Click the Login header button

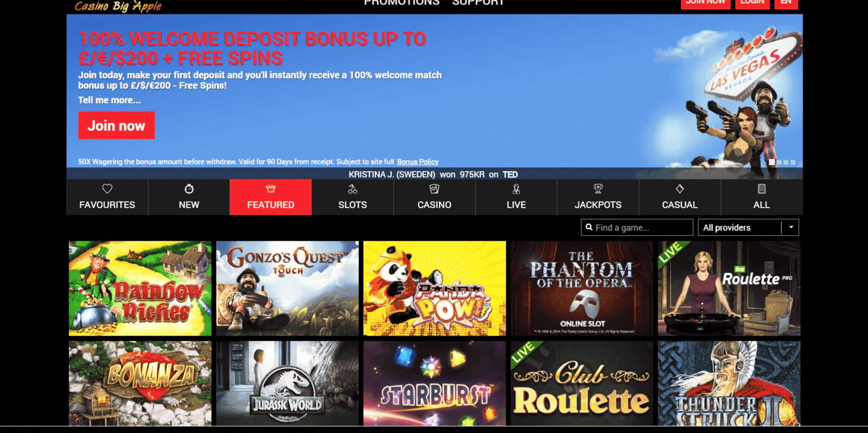[752, 4]
